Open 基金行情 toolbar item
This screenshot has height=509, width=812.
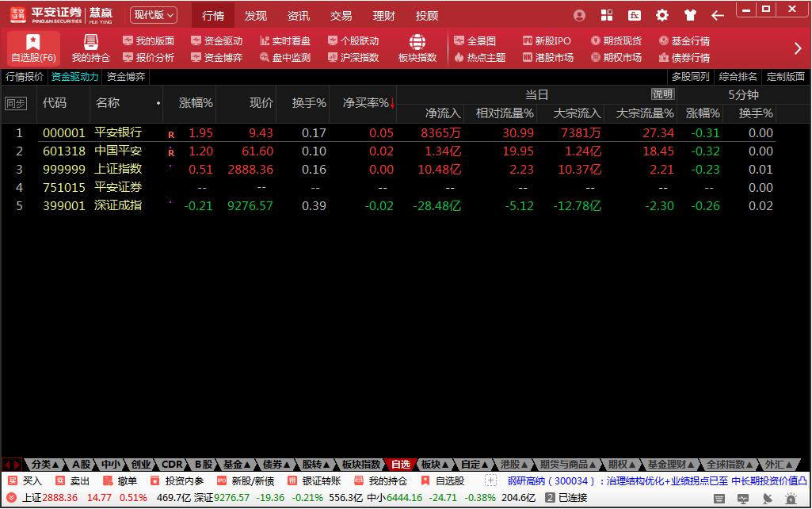pos(684,40)
